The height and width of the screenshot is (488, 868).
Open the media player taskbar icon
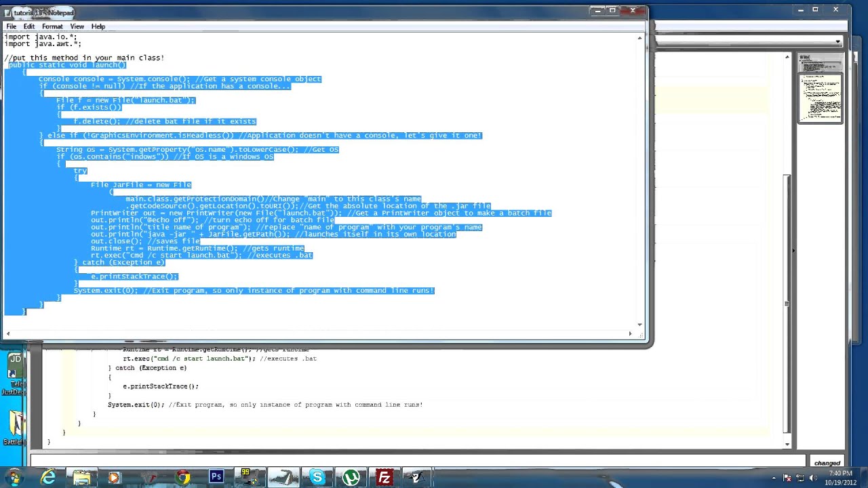[114, 478]
